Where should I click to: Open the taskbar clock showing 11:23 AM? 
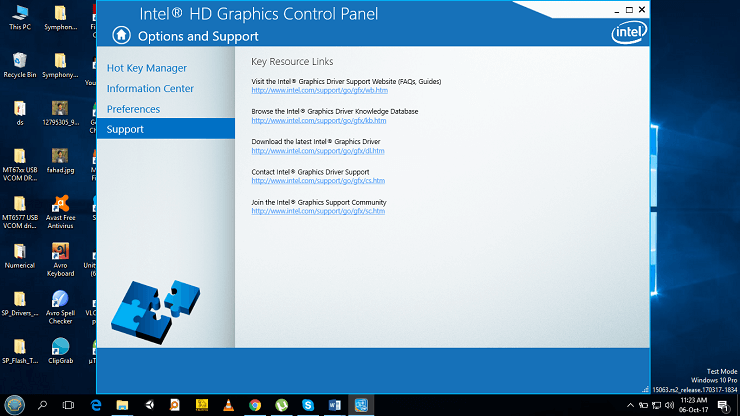click(694, 405)
